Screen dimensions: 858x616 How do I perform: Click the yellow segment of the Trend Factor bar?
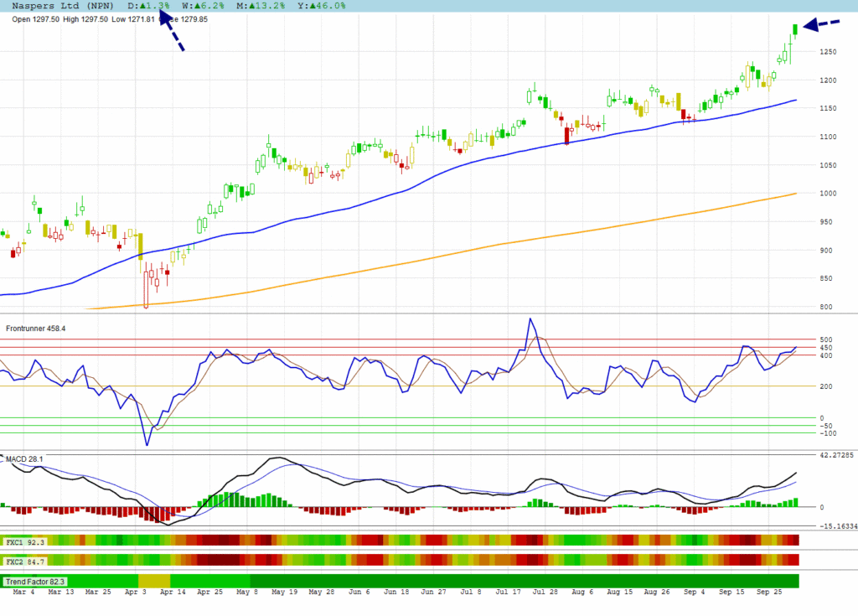tap(153, 581)
